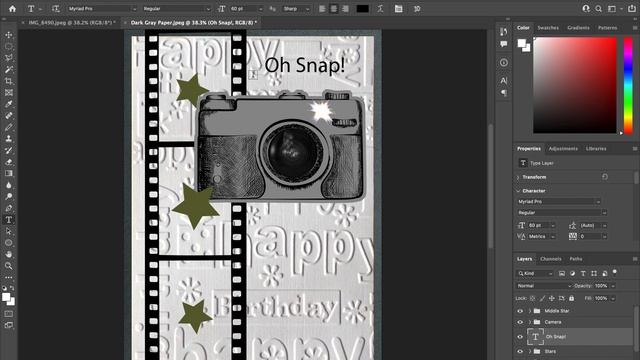640x360 pixels.
Task: Select the Eyedropper tool
Action: [x=9, y=104]
